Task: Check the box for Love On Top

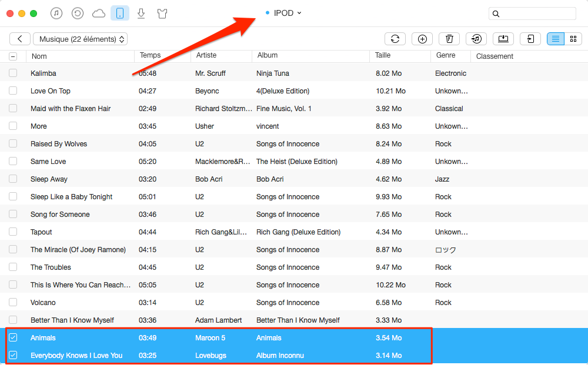Action: 13,91
